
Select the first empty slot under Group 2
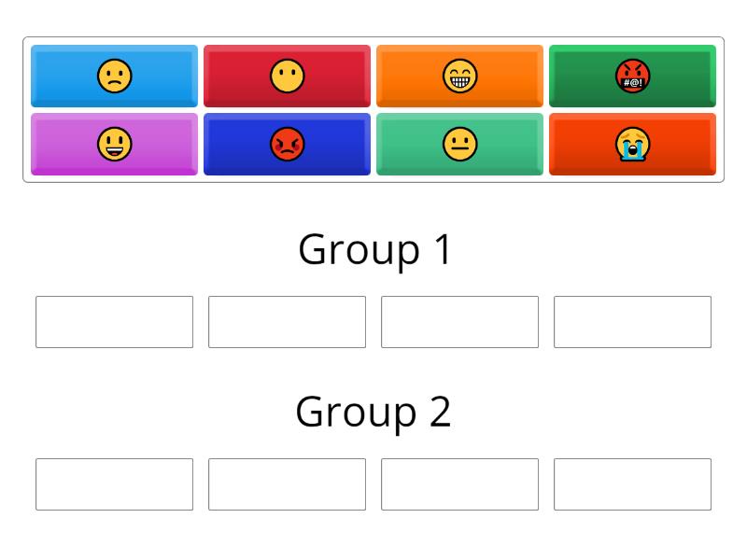click(114, 484)
